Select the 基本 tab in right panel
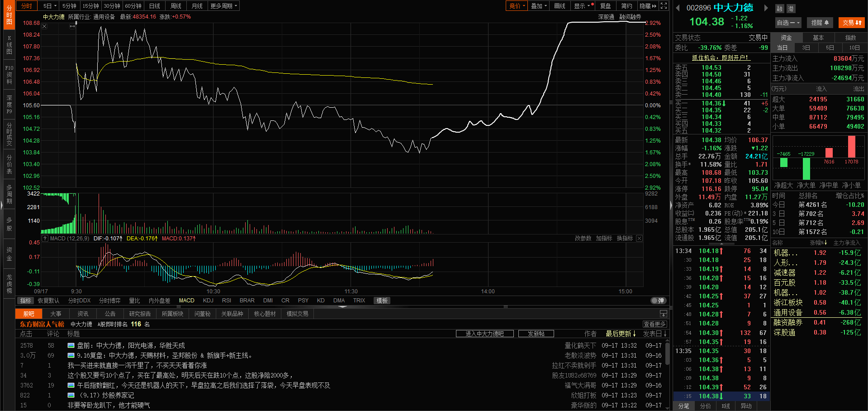 click(818, 38)
